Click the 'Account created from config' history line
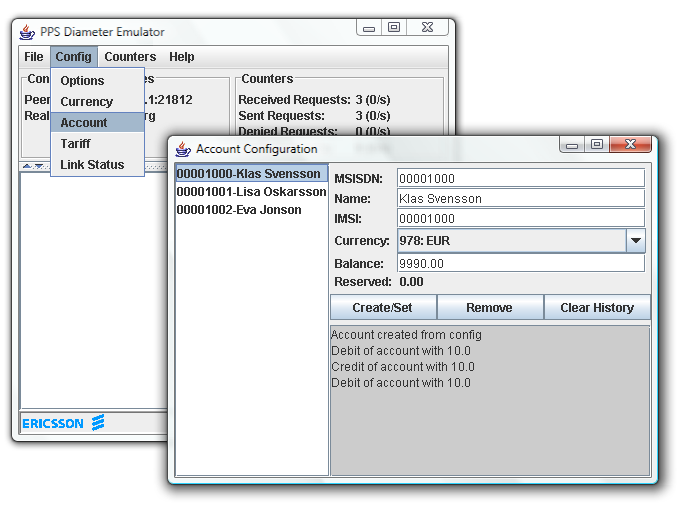This screenshot has width=680, height=508. point(406,335)
